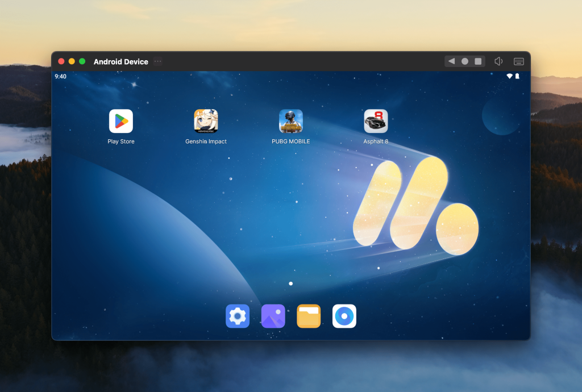Start the Asphalt 8 racing game

[x=376, y=121]
